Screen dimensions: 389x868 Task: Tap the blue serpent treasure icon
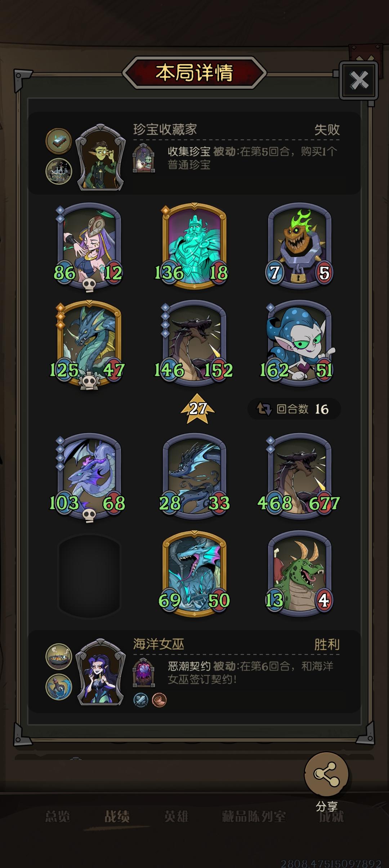point(59,686)
